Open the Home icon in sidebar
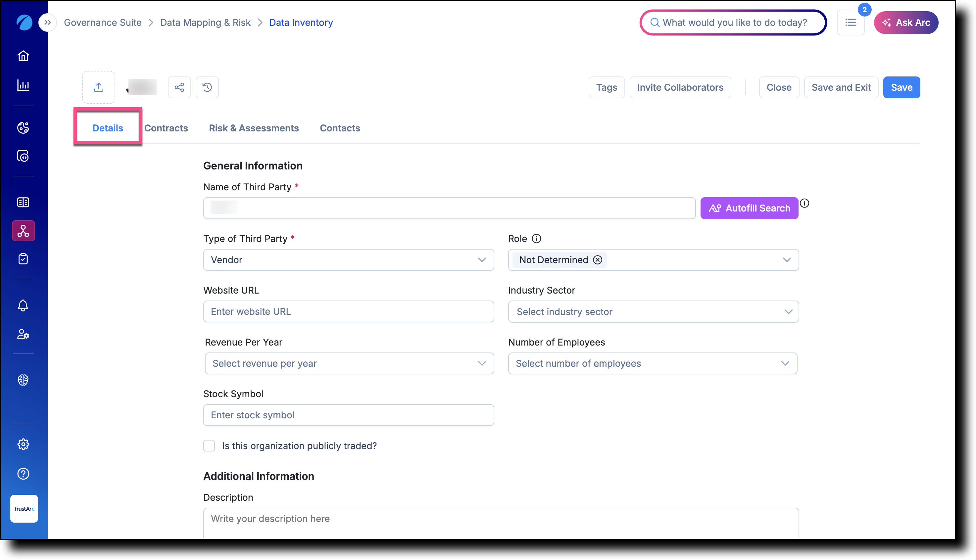 click(x=23, y=56)
